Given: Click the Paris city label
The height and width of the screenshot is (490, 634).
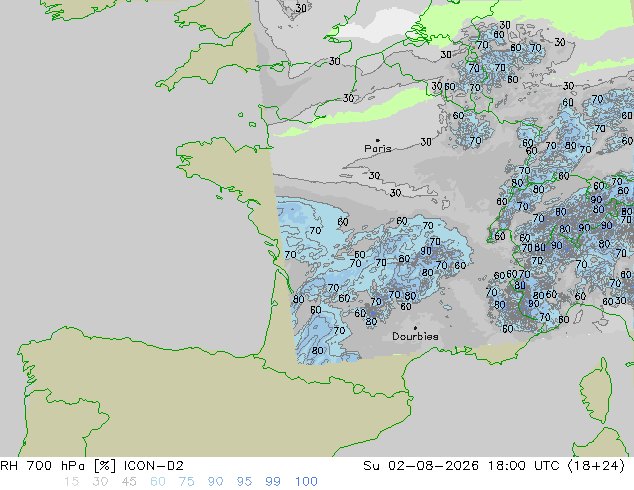Looking at the screenshot, I should coord(378,148).
